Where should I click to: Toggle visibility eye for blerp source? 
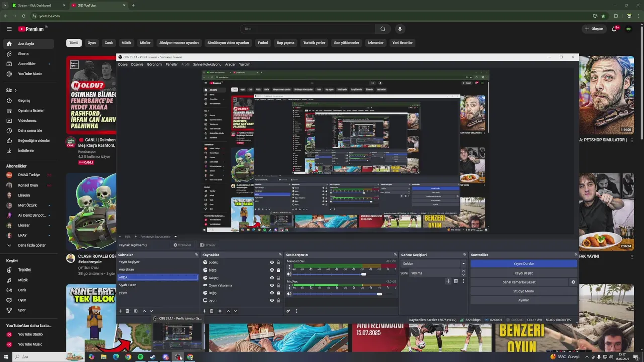(x=272, y=270)
